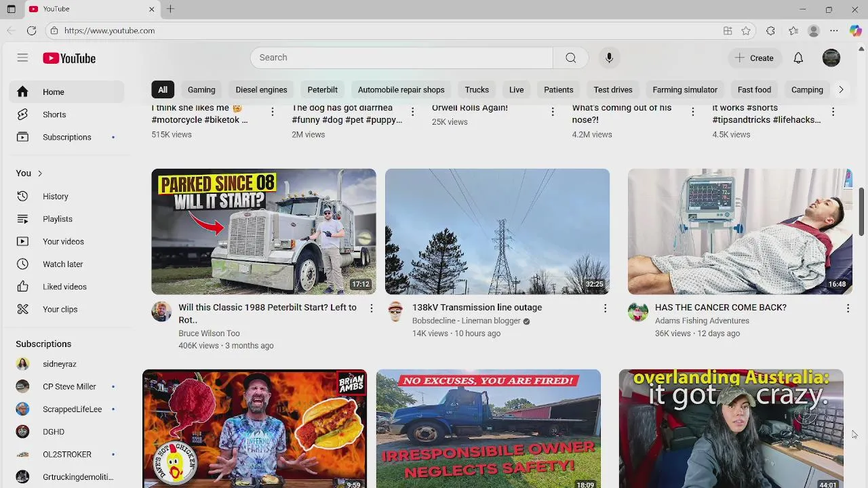This screenshot has width=868, height=488.
Task: Open History in the sidebar
Action: (x=66, y=196)
